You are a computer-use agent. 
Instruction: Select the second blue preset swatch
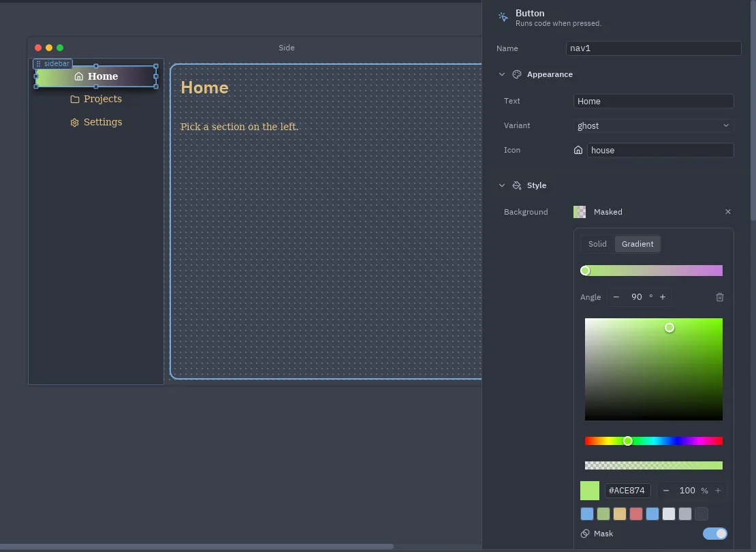pyautogui.click(x=652, y=514)
